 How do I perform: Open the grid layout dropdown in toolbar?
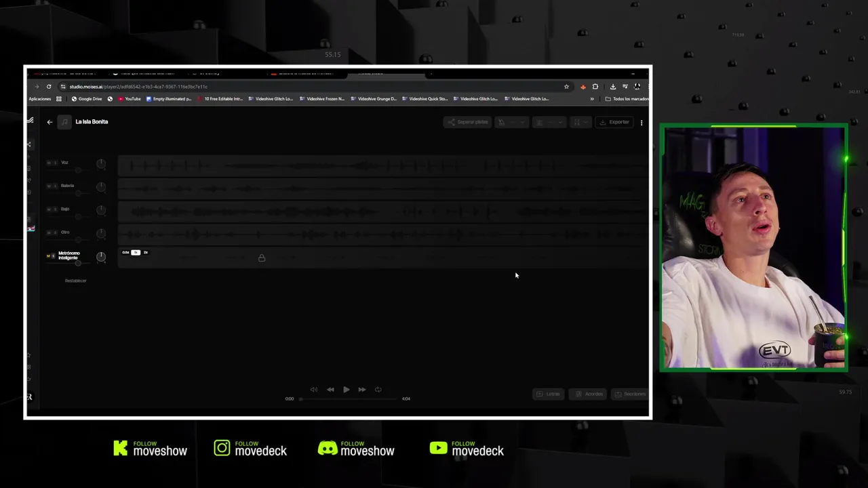(x=580, y=122)
